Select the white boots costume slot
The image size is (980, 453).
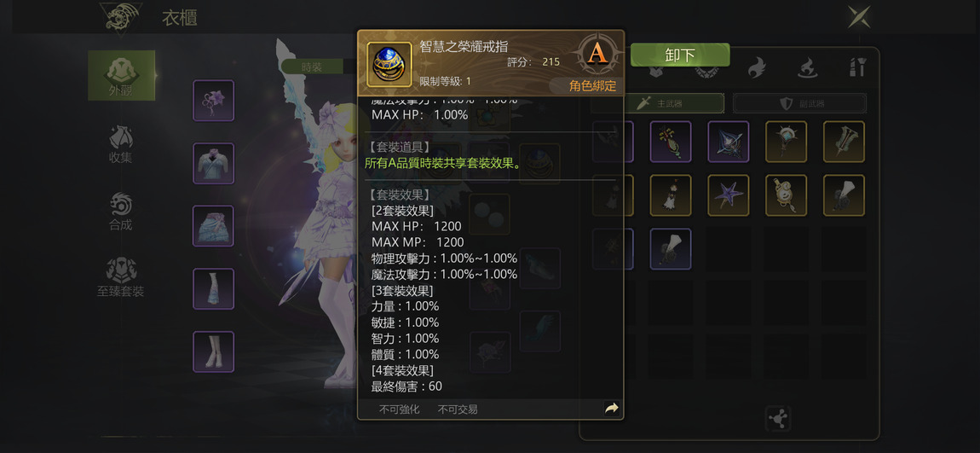[x=214, y=351]
